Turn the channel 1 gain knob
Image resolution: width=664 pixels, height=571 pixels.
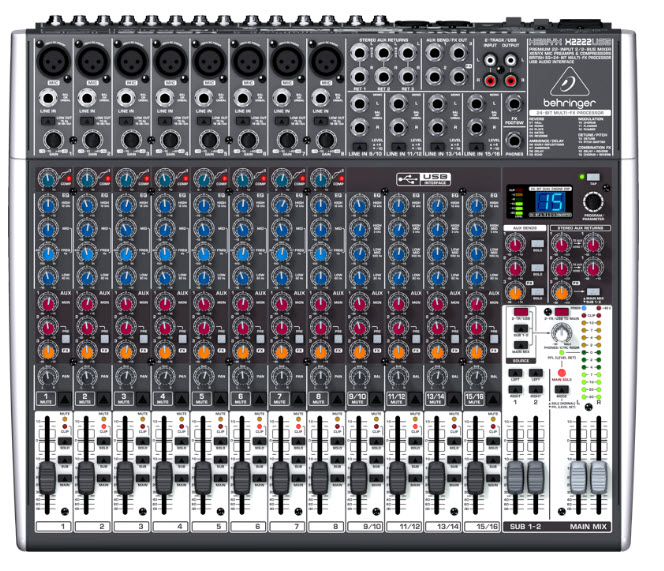click(x=54, y=140)
